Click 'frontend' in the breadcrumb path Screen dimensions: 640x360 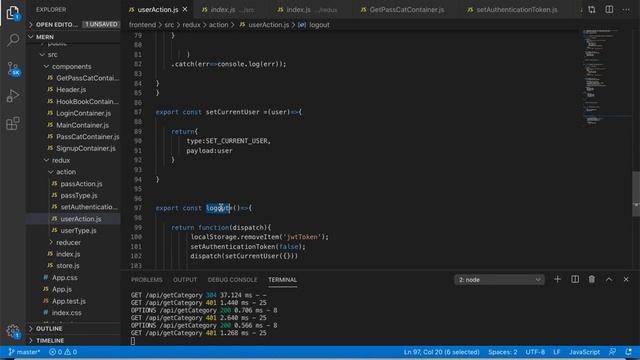click(x=142, y=25)
